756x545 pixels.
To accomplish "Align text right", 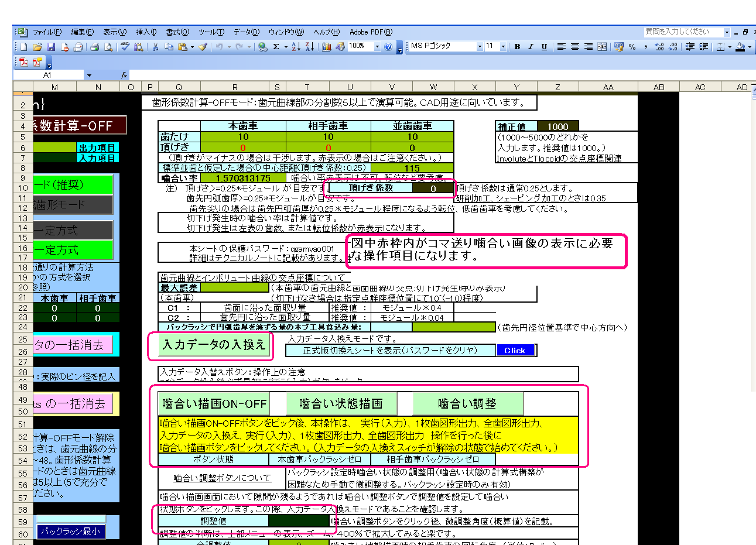I will point(588,47).
